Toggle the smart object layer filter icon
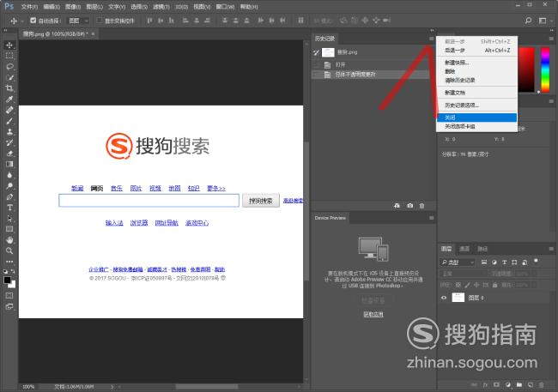Viewport: 558px width, 392px height. tap(525, 262)
